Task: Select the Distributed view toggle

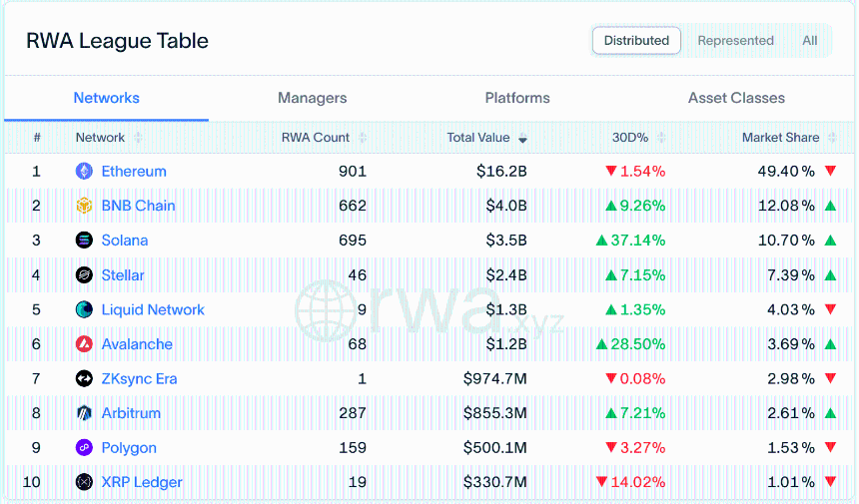Action: coord(636,41)
